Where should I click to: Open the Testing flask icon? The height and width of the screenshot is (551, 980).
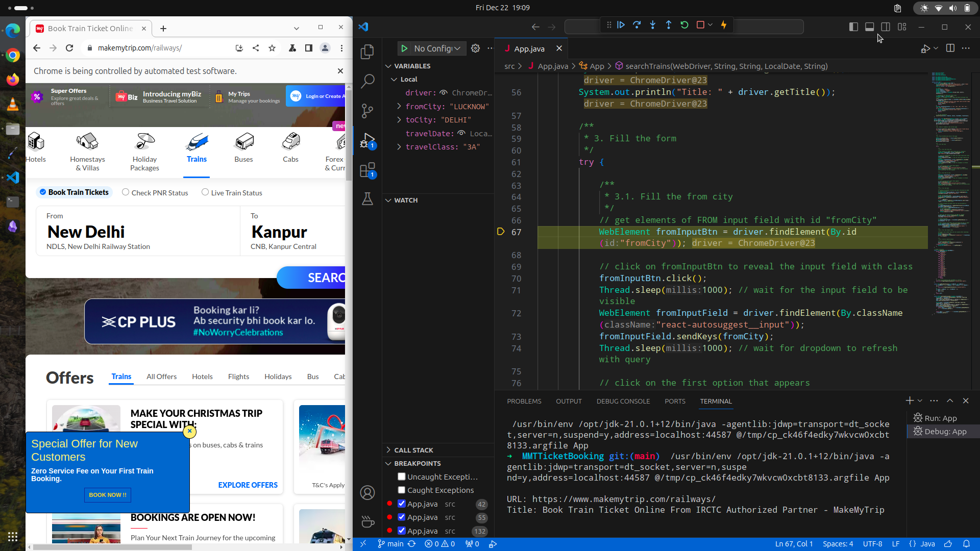(367, 199)
